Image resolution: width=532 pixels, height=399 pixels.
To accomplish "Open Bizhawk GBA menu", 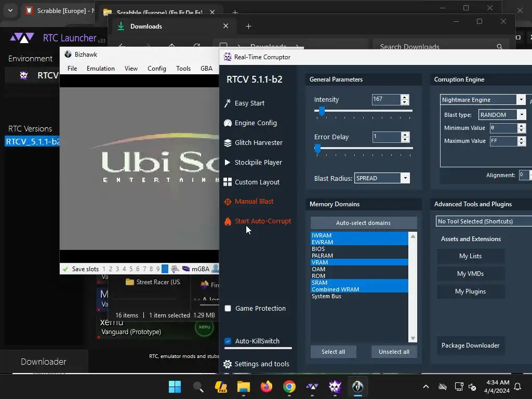I will click(x=206, y=69).
